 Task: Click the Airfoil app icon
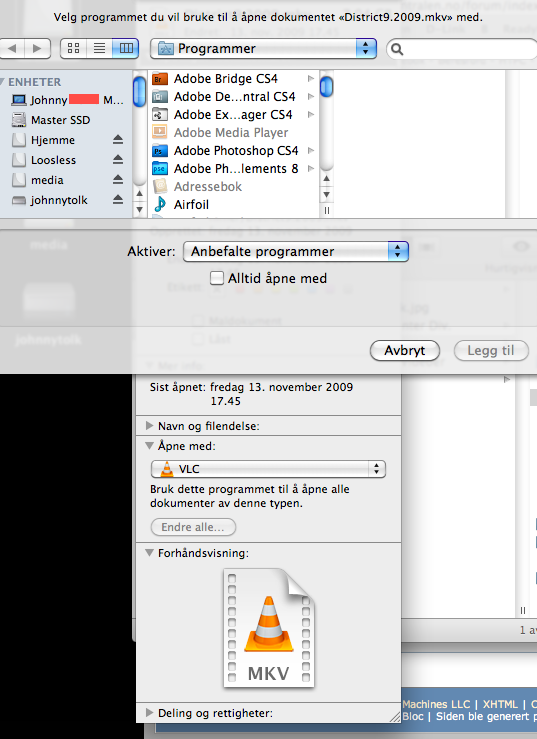pyautogui.click(x=160, y=205)
